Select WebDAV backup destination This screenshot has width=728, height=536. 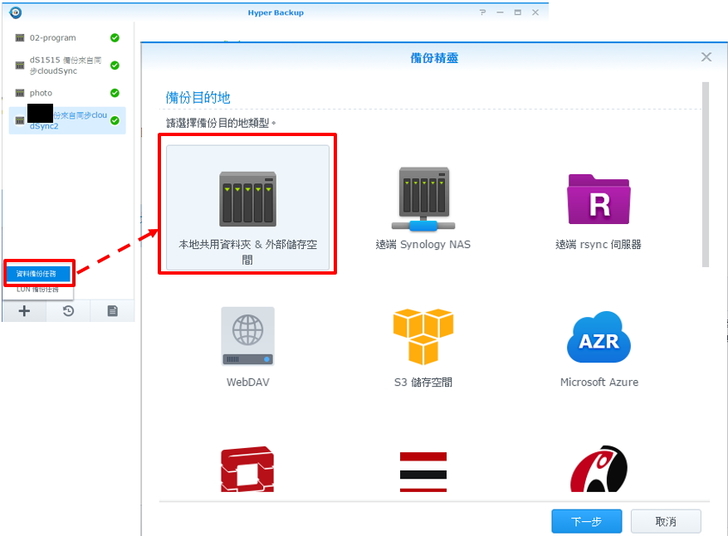point(247,347)
